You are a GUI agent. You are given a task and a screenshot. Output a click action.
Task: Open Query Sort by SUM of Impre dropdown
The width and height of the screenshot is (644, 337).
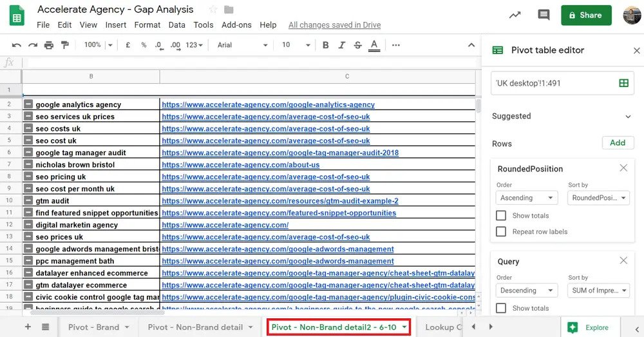tap(598, 290)
